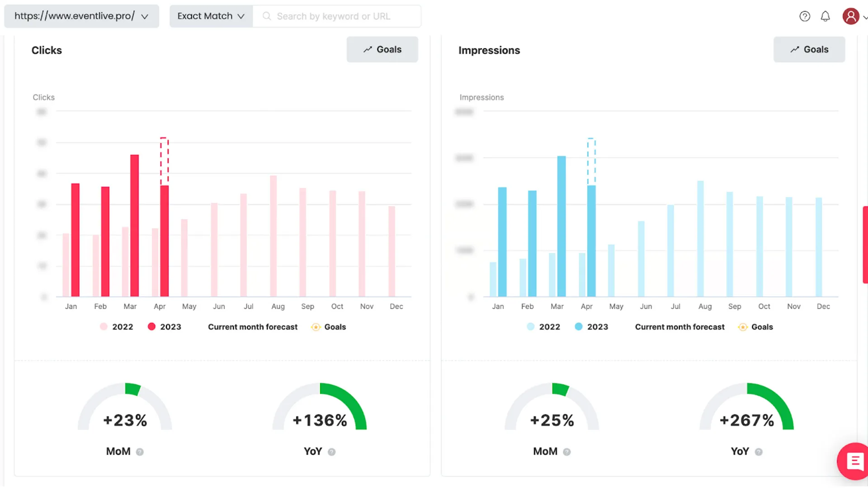The width and height of the screenshot is (868, 488).
Task: Toggle the 2023 series in the Impressions legend
Action: pyautogui.click(x=591, y=327)
